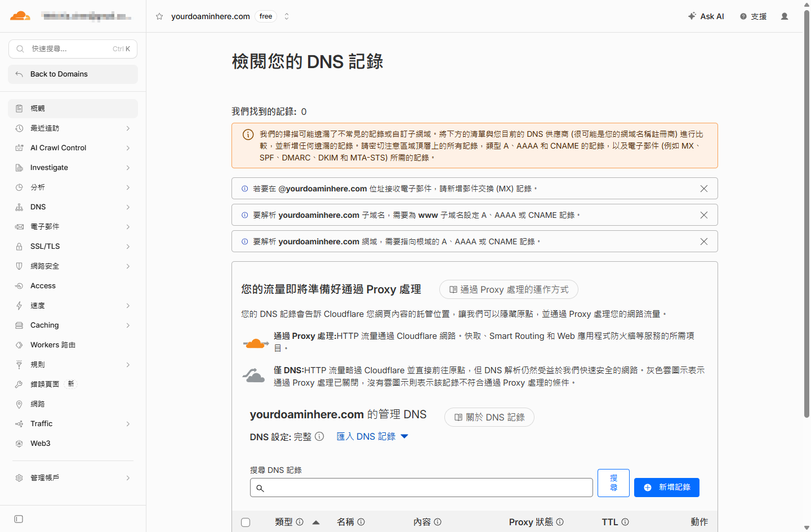Select 概觀 overview in sidebar
Screen dimensions: 811x532
[73, 109]
